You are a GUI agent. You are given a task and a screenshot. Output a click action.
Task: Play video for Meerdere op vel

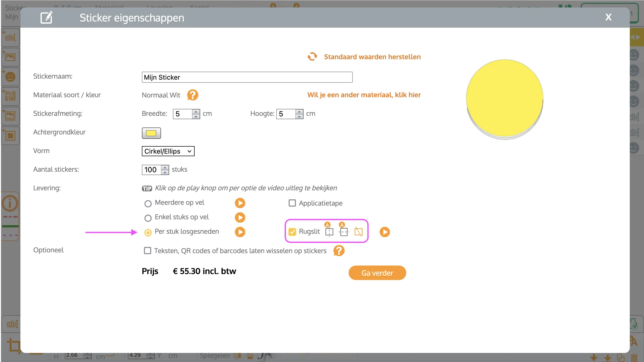coord(240,203)
